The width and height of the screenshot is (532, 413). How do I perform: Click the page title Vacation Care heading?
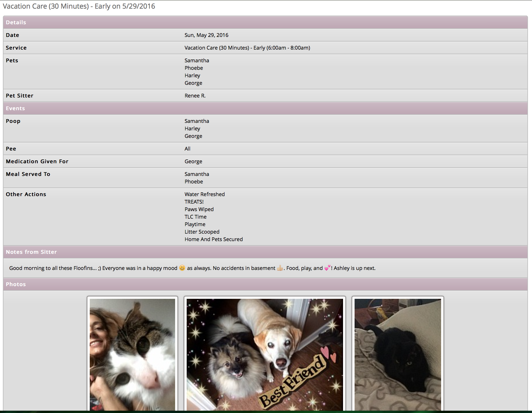point(79,6)
